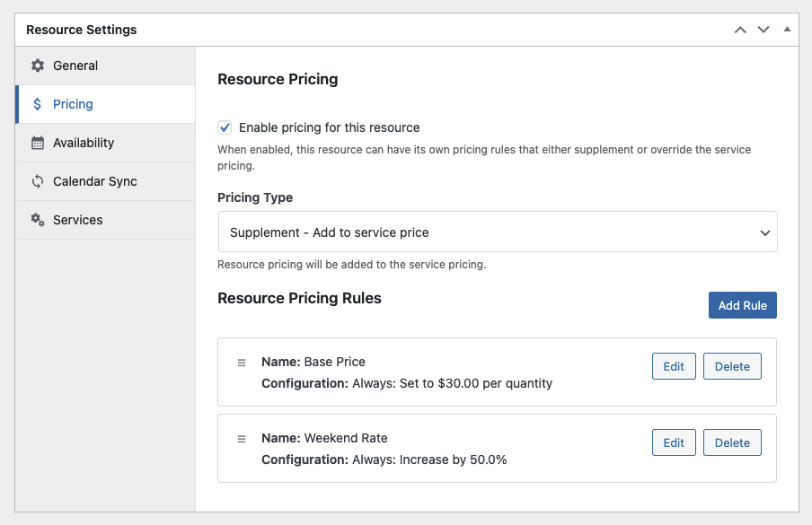Edit the Base Price rule
Image resolution: width=812 pixels, height=525 pixels.
[x=674, y=366]
